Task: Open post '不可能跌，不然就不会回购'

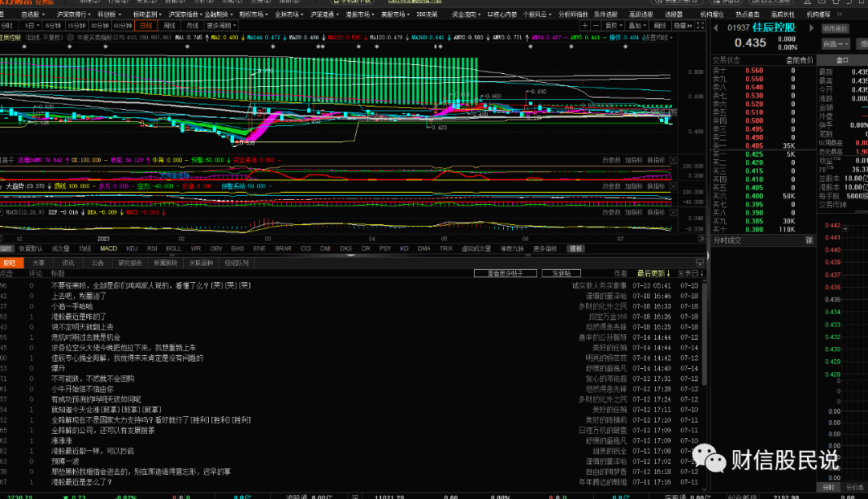Action: click(x=92, y=378)
